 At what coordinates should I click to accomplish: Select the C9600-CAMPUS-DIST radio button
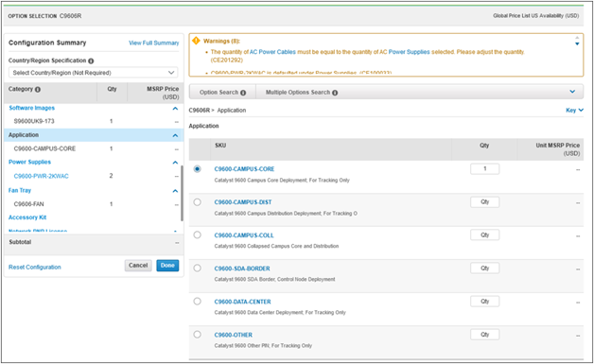pyautogui.click(x=197, y=202)
